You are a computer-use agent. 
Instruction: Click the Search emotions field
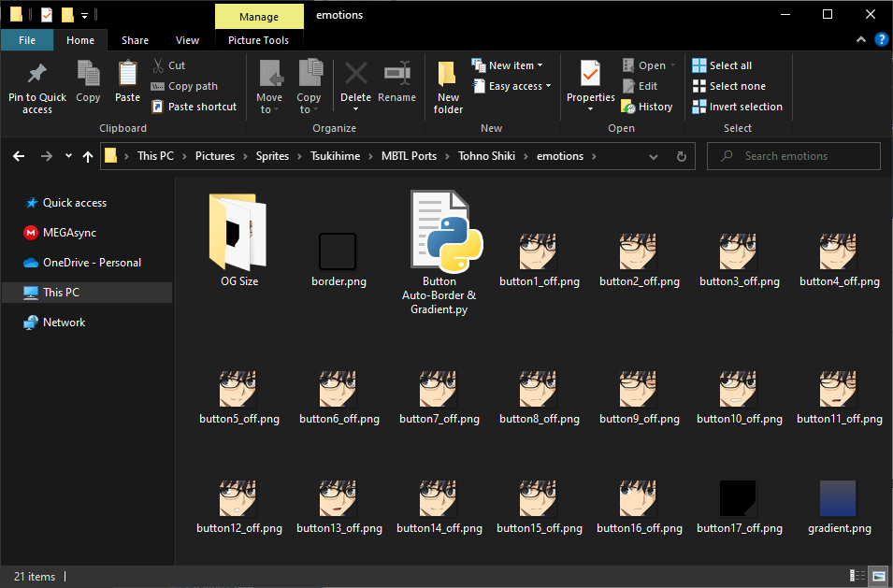[x=793, y=156]
